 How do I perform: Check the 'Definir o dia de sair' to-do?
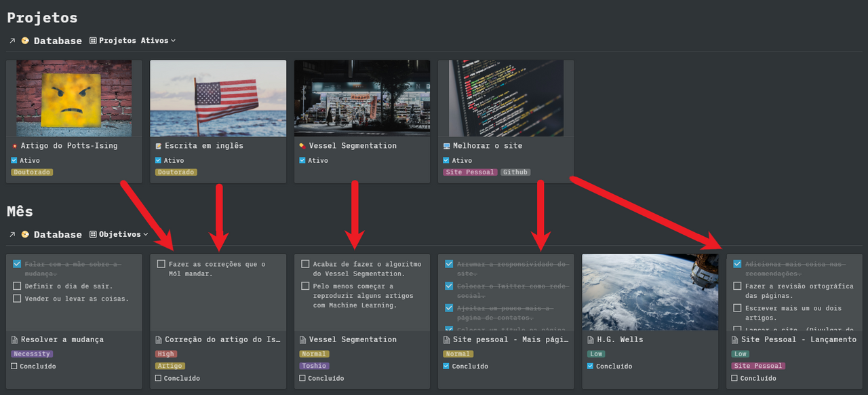point(17,286)
